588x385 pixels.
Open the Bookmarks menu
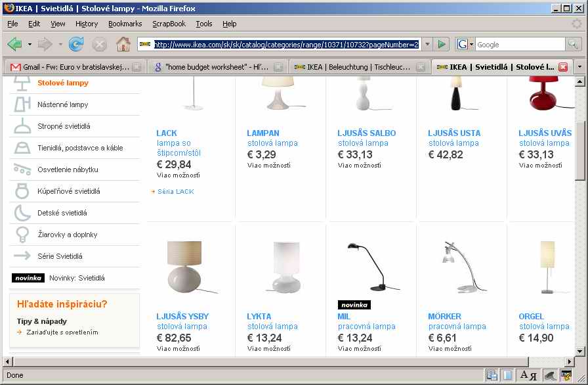tap(125, 24)
